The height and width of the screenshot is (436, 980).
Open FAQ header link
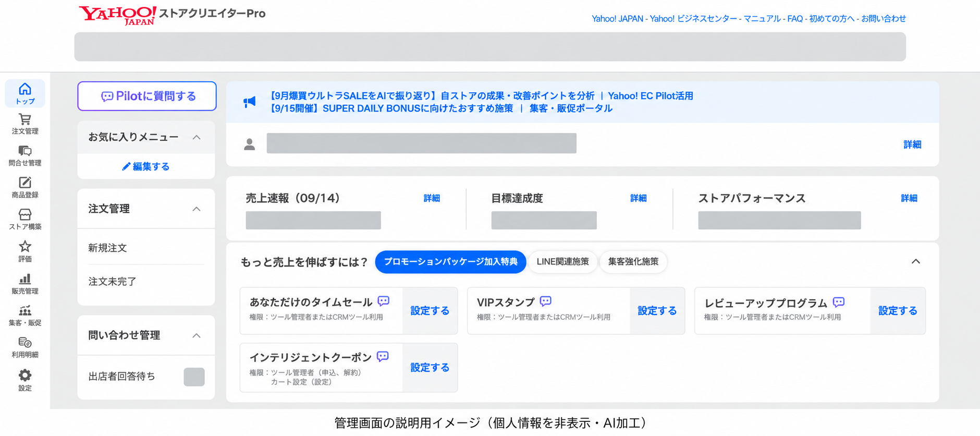point(795,19)
